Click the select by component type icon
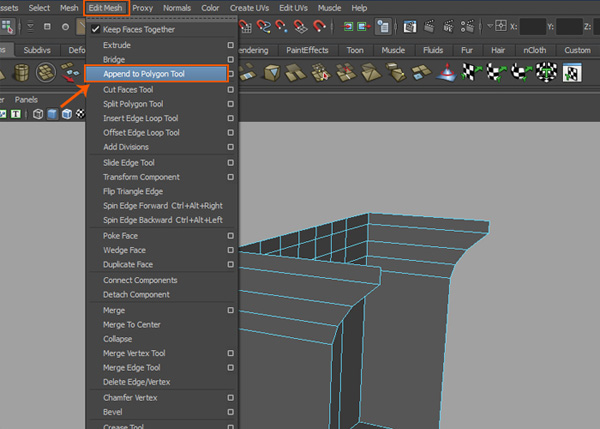Screen dimensions: 600x429 point(7,26)
